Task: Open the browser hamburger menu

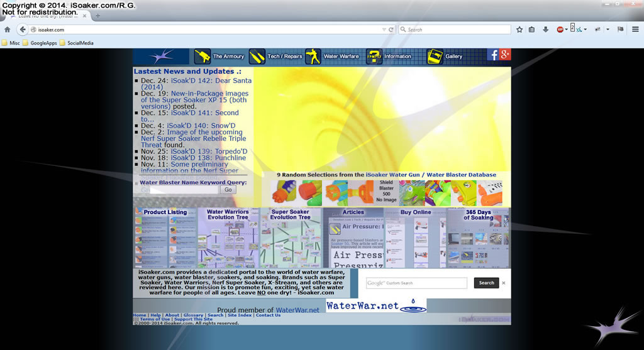Action: click(635, 30)
